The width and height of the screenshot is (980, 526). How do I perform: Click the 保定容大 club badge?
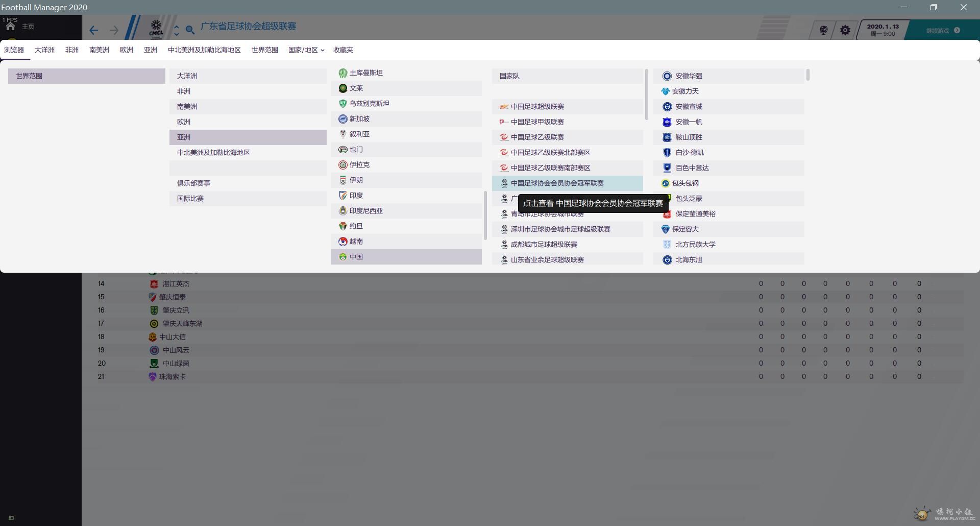[x=665, y=229]
